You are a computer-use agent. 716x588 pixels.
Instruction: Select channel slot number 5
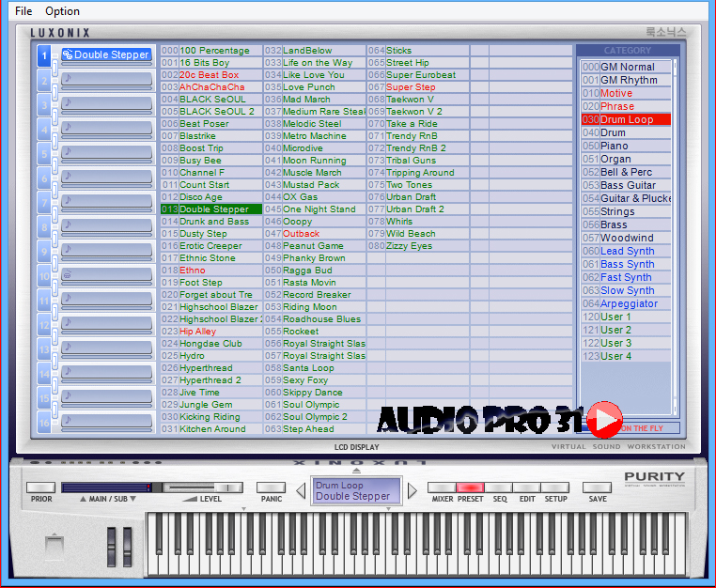click(44, 154)
